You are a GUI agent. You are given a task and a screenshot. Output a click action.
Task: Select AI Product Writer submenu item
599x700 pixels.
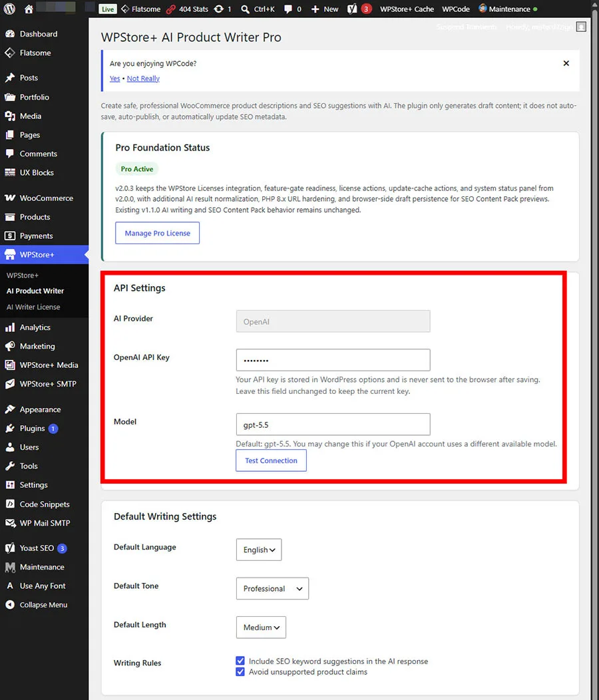pos(35,291)
